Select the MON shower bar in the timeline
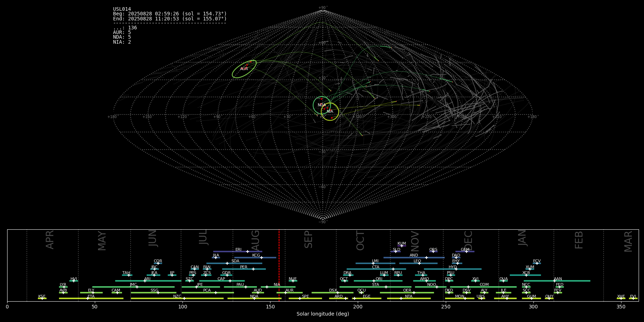The image size is (644, 322). pos(460,298)
